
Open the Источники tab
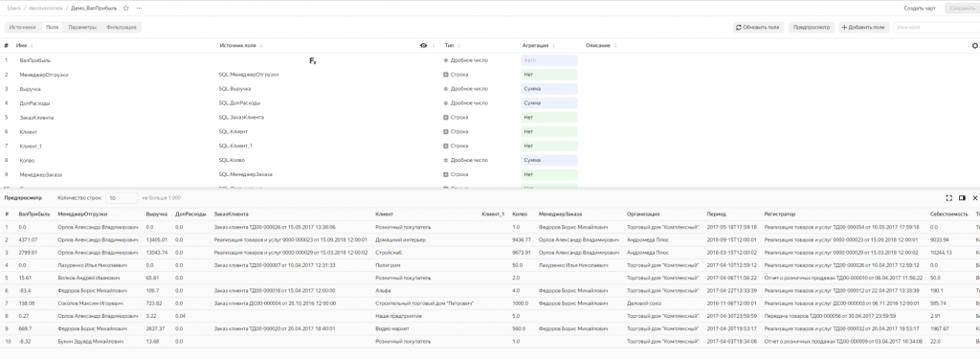(23, 28)
